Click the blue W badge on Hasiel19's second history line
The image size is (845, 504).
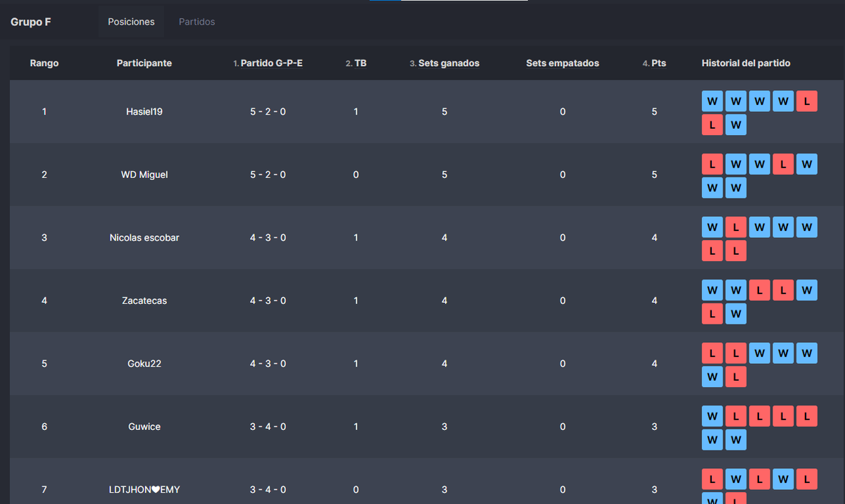pyautogui.click(x=736, y=125)
